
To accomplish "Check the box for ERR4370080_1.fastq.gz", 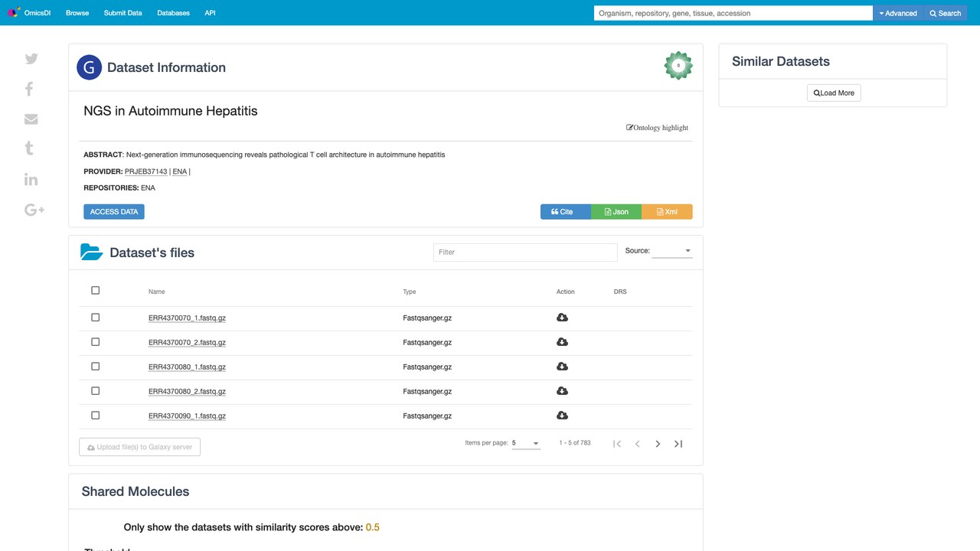I will (96, 366).
